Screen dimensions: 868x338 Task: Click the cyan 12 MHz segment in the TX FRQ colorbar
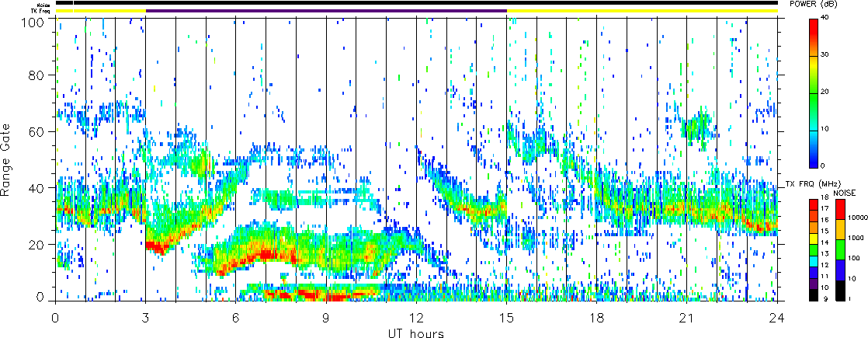click(x=814, y=262)
